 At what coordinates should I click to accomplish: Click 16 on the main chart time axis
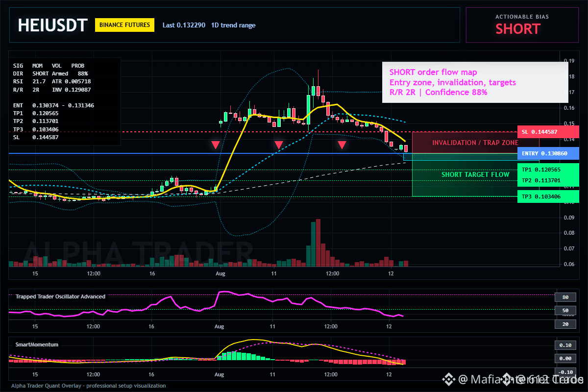[x=152, y=273]
